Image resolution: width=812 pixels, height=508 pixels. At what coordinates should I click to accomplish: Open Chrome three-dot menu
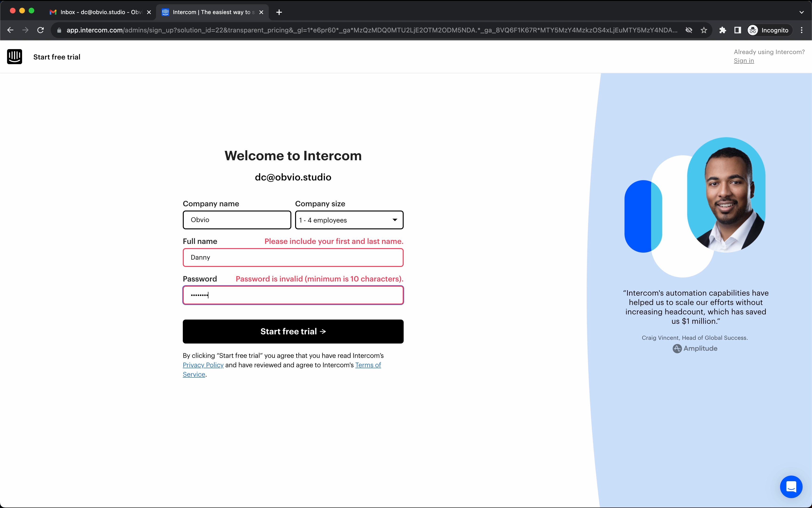(x=802, y=30)
